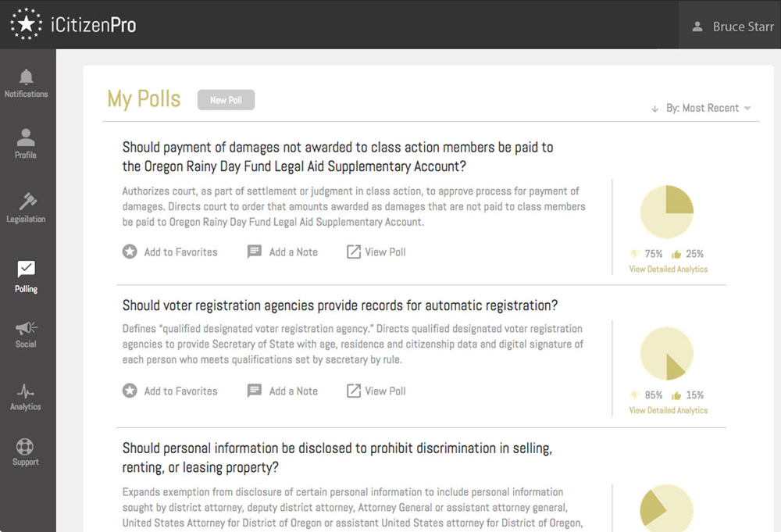The width and height of the screenshot is (781, 532).
Task: Toggle favorite star on voter registration poll
Action: (130, 391)
